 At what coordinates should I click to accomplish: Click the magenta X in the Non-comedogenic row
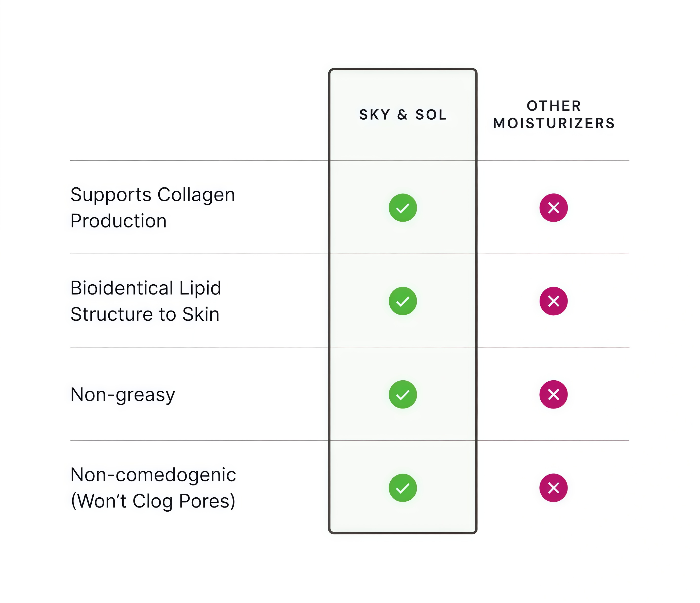553,488
